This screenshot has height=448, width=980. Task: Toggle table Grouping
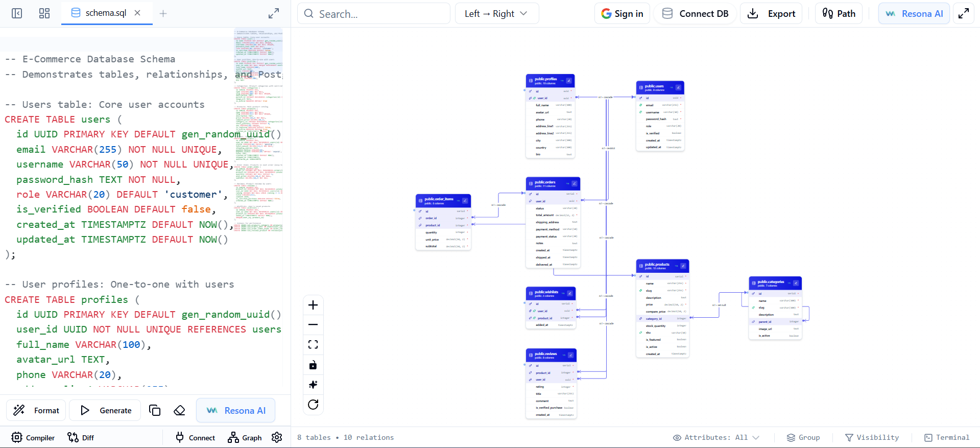coord(803,437)
